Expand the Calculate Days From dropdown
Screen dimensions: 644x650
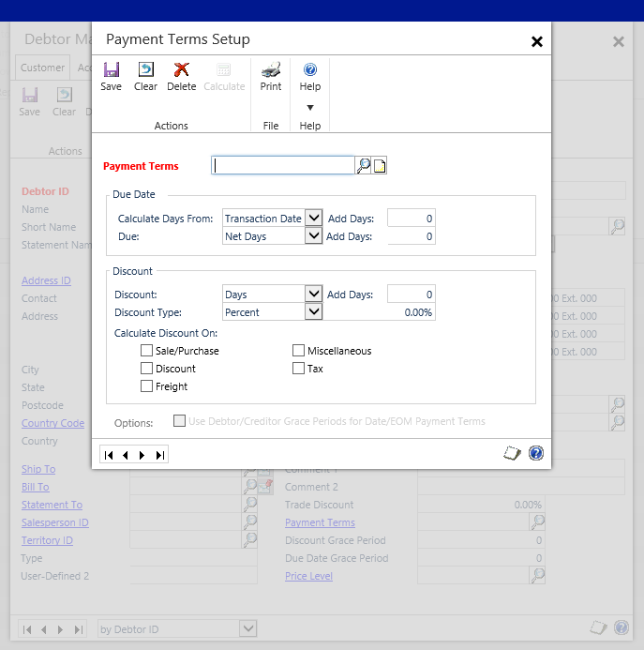point(314,219)
